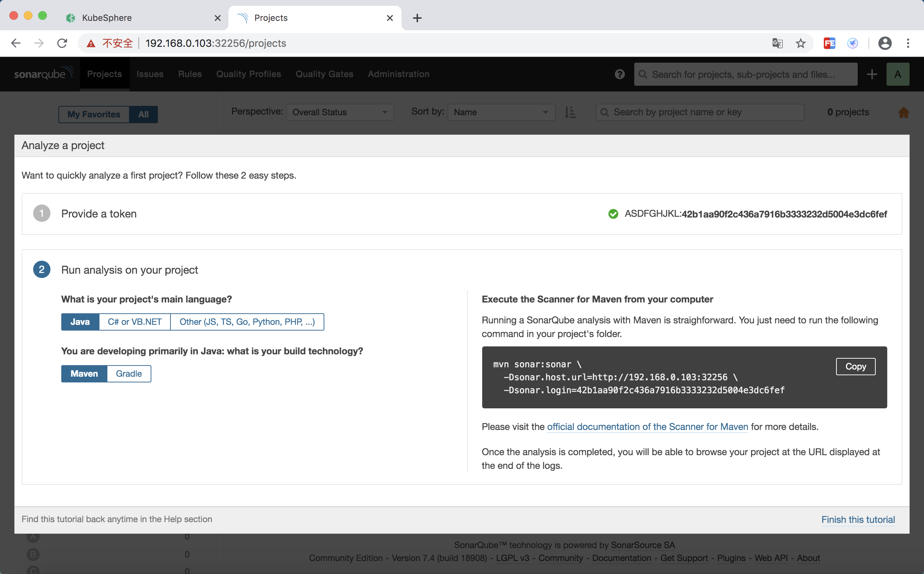Viewport: 924px width, 574px height.
Task: Choose C# or VB.NET language option
Action: [x=134, y=322]
